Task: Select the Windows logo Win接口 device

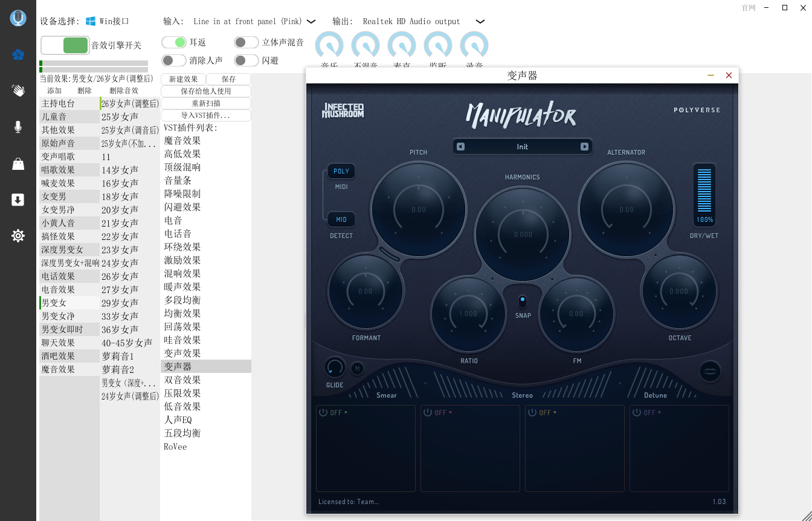Action: tap(108, 21)
